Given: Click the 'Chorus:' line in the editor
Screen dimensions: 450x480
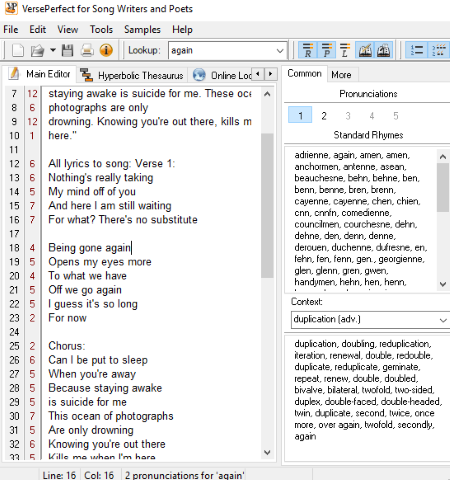Looking at the screenshot, I should click(x=67, y=346).
